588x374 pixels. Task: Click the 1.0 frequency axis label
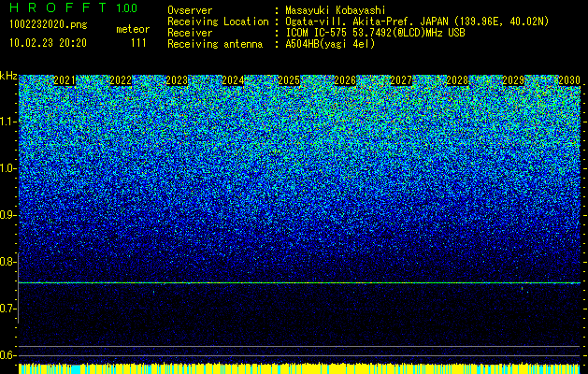7,168
